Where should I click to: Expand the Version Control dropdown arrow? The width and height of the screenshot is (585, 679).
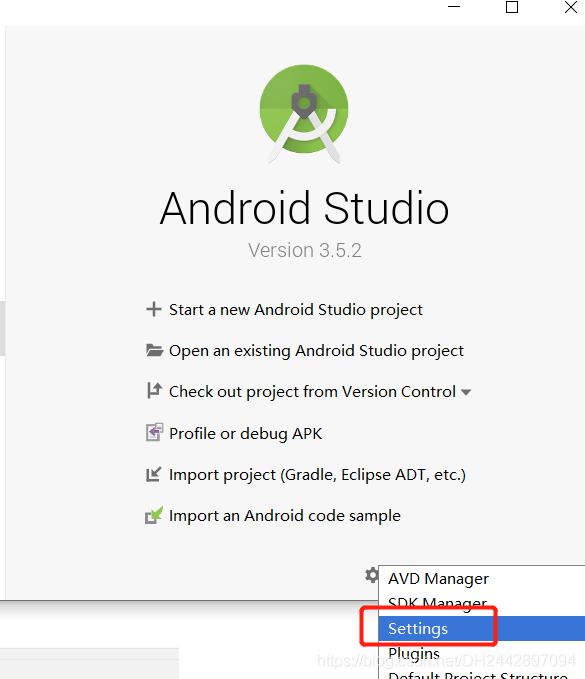tap(466, 392)
